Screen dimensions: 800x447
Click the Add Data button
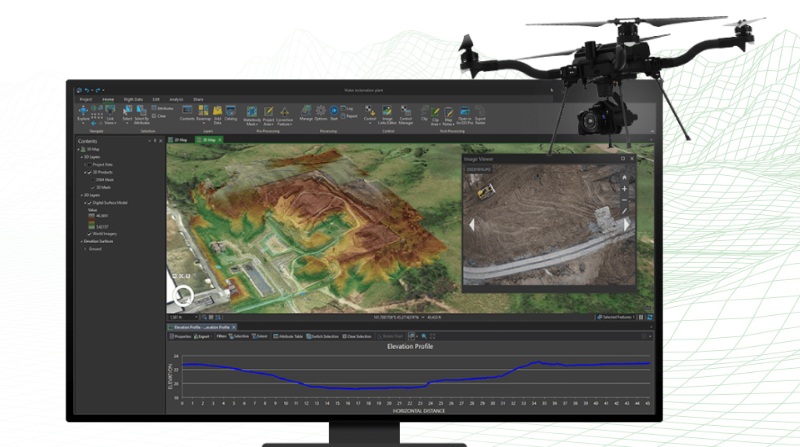tap(217, 115)
